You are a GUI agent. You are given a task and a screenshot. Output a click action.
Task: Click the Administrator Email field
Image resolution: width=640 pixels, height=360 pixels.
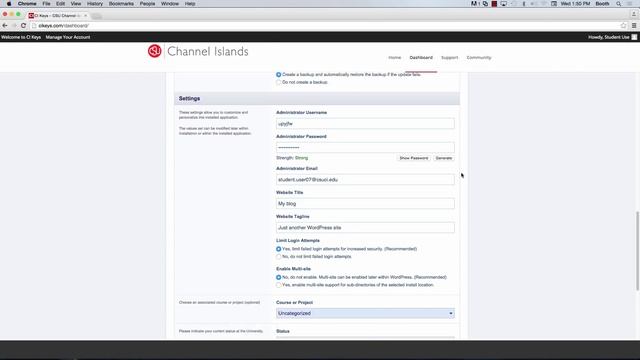[365, 180]
